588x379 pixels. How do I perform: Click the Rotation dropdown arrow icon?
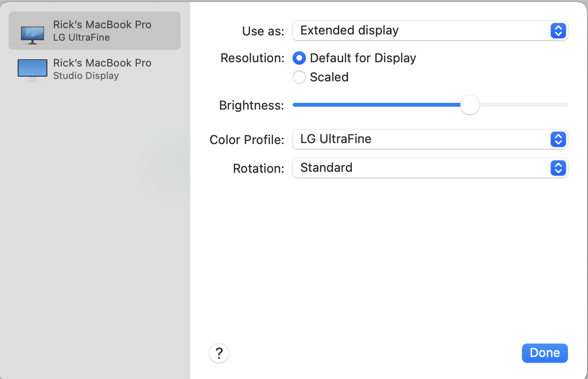click(558, 168)
